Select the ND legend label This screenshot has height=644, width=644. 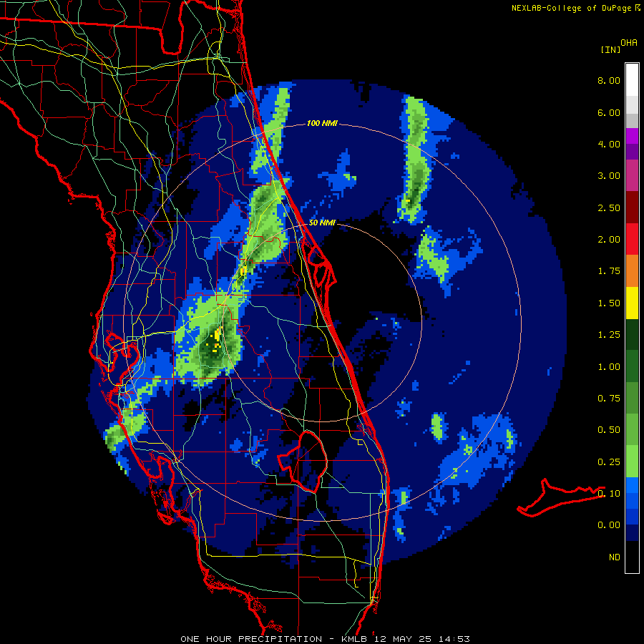615,557
